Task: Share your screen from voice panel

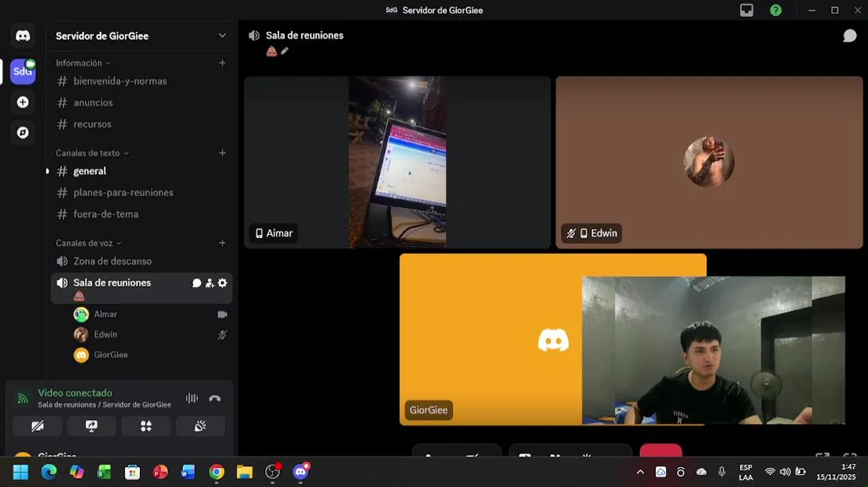Action: coord(92,426)
